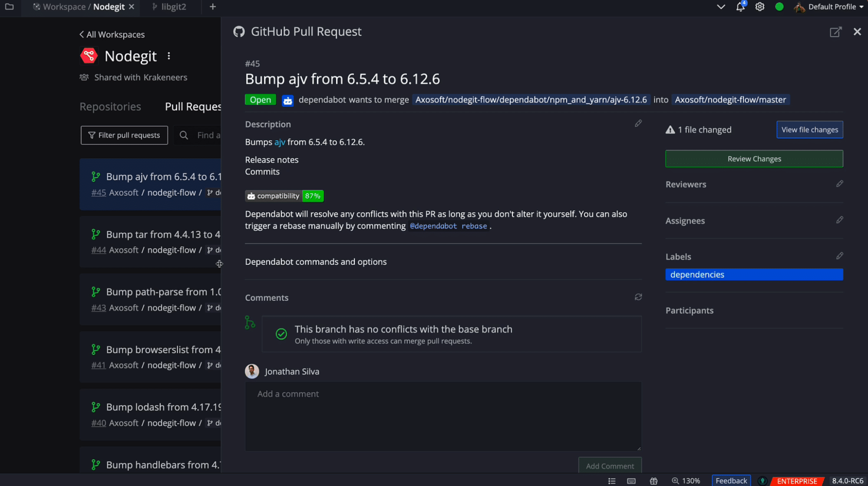Open keyboard shortcuts from the status bar
The height and width of the screenshot is (486, 868).
(631, 480)
